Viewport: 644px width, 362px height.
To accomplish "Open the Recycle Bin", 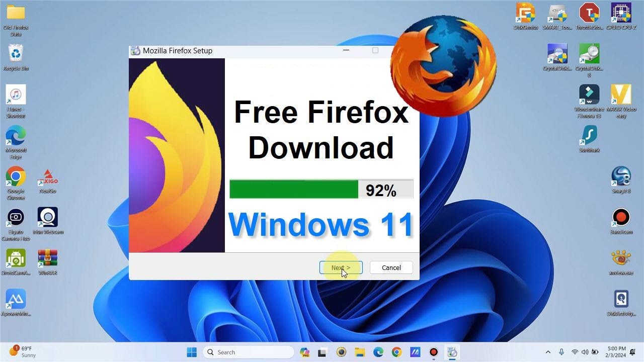I will coord(16,57).
